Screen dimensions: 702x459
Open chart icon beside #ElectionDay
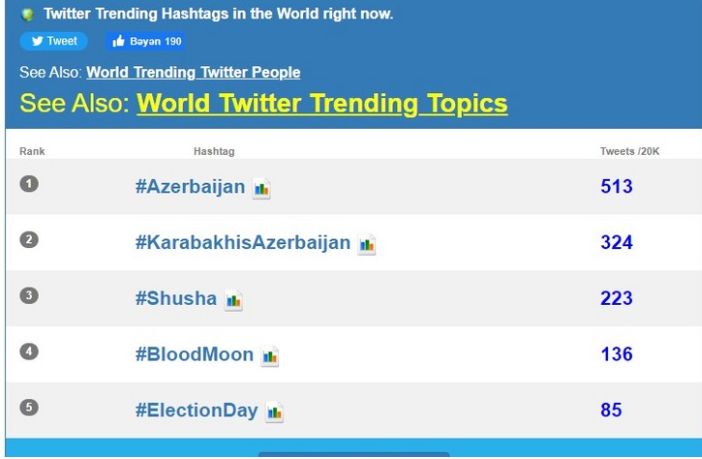(274, 412)
